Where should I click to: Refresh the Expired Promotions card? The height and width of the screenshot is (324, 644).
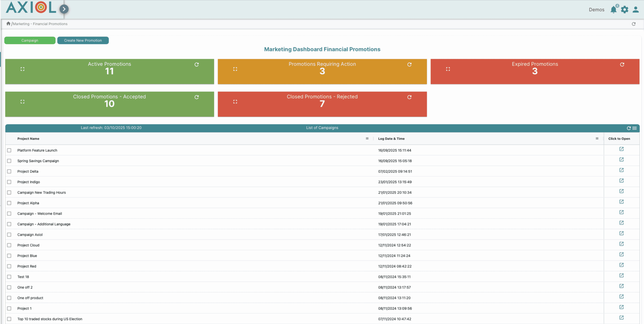click(622, 65)
